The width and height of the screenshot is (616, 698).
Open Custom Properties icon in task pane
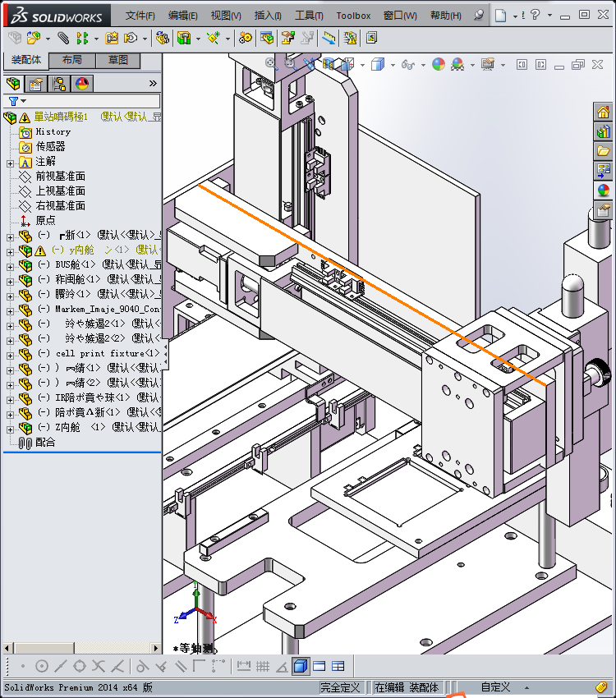pos(604,210)
